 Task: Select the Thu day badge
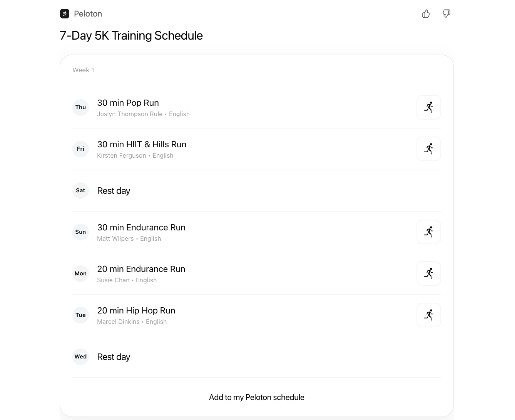coord(80,107)
